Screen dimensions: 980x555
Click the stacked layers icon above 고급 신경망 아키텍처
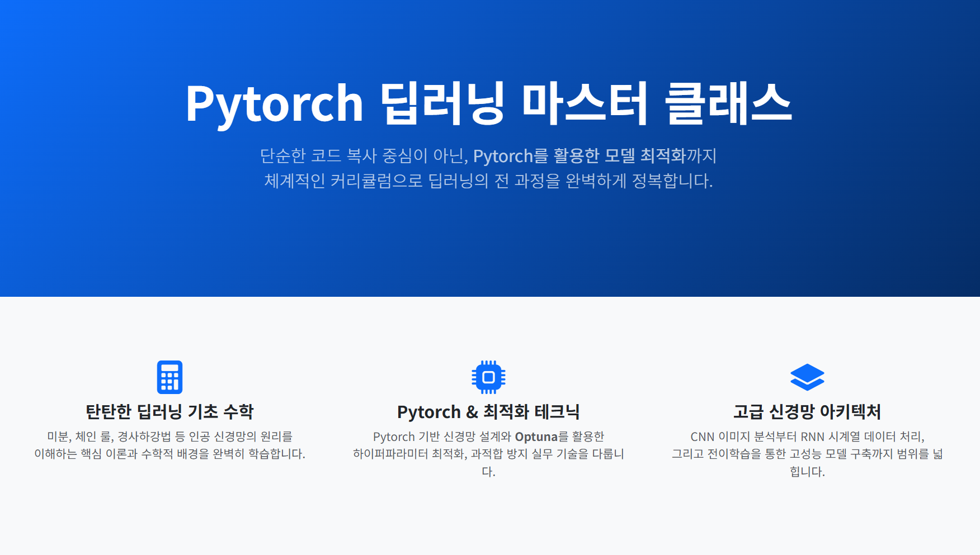pyautogui.click(x=807, y=377)
